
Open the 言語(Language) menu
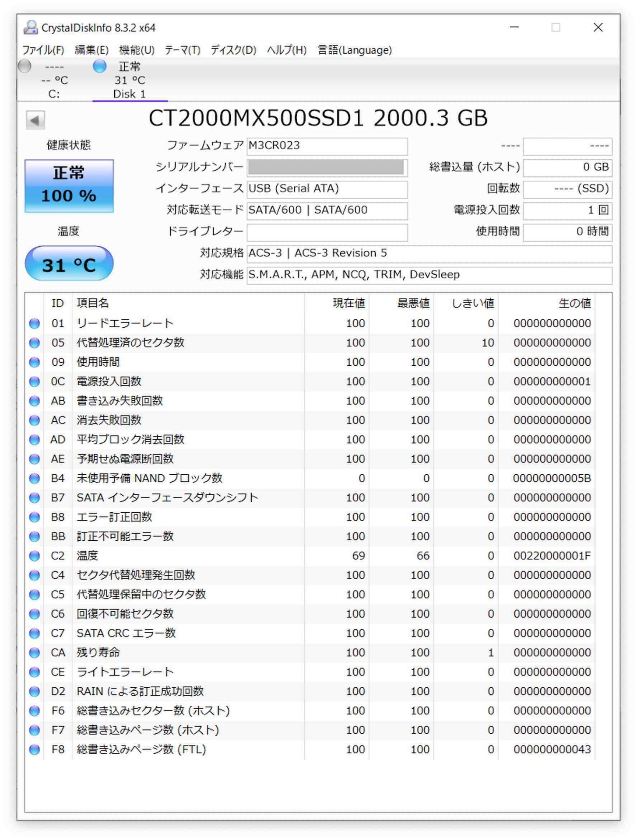click(355, 50)
